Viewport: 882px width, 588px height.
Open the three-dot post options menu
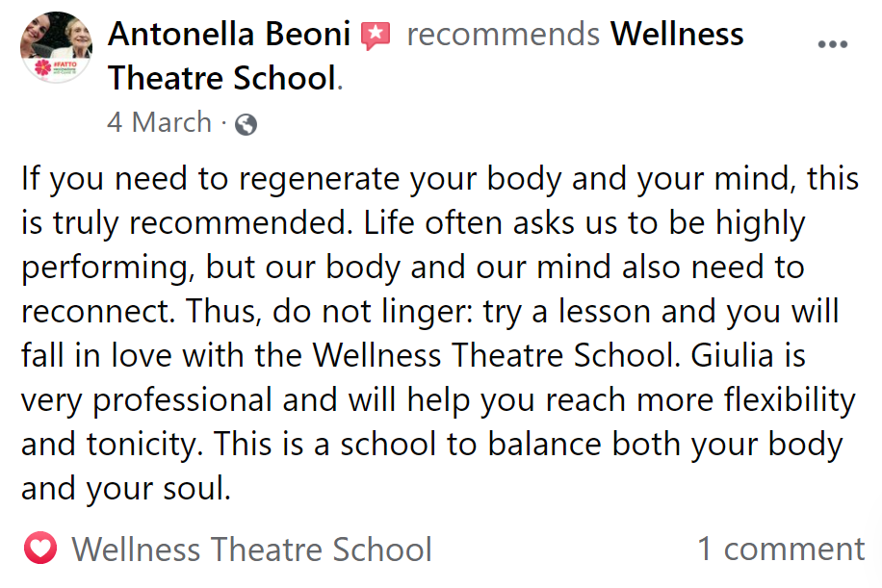click(x=833, y=44)
